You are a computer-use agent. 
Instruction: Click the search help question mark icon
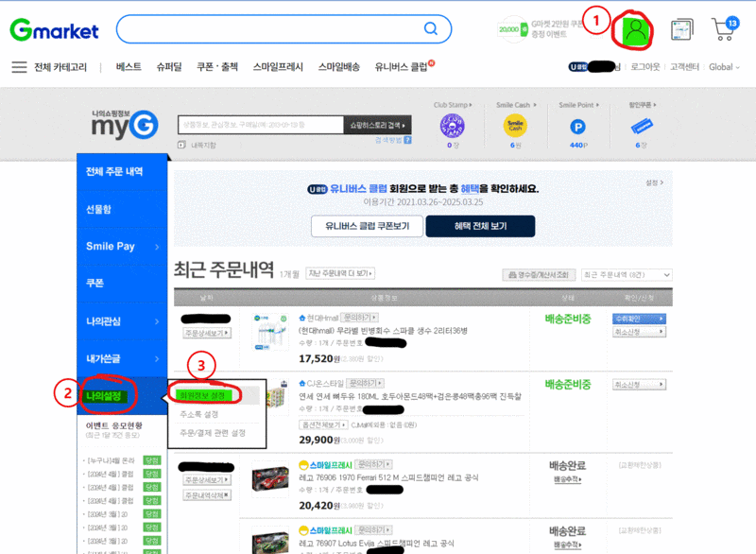(408, 140)
